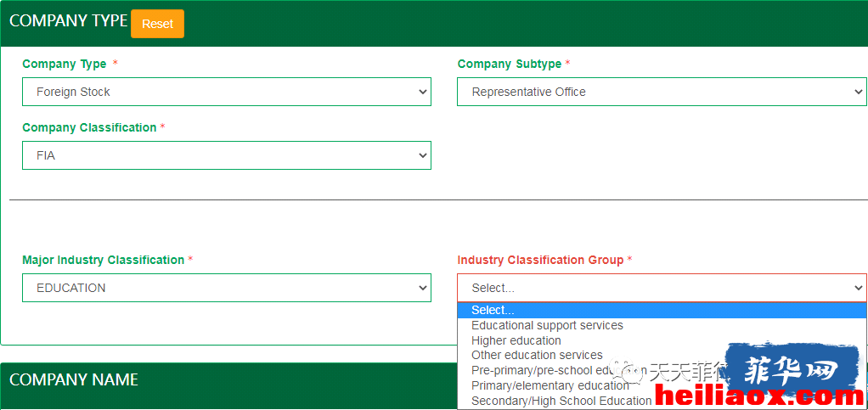Open the Company Subtype dropdown
Viewport: 868px width, 410px height.
tap(662, 92)
